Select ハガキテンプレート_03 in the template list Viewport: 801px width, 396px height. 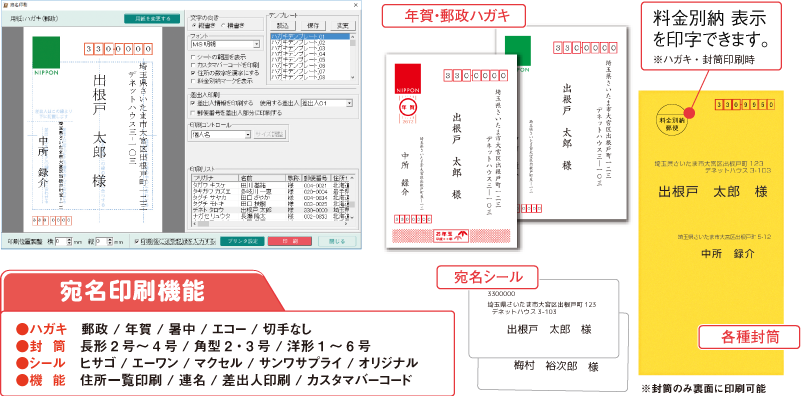tap(310, 49)
